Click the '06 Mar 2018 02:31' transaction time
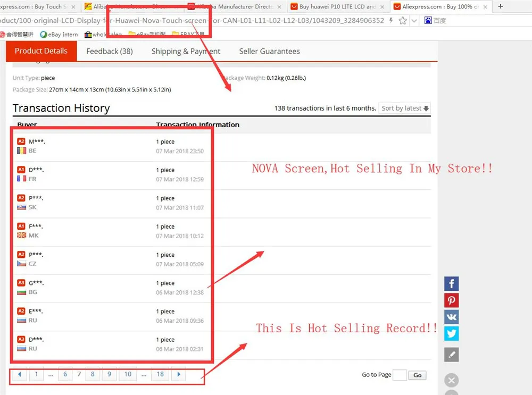 180,349
